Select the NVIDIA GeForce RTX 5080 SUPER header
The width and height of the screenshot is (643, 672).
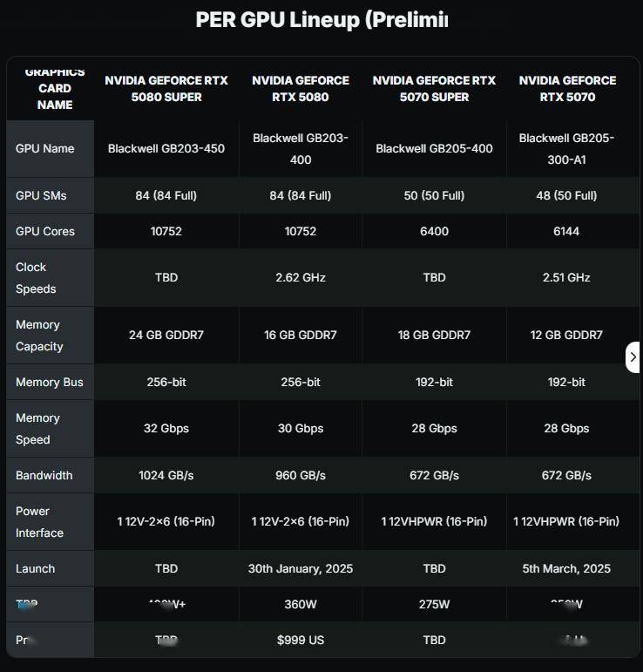166,88
